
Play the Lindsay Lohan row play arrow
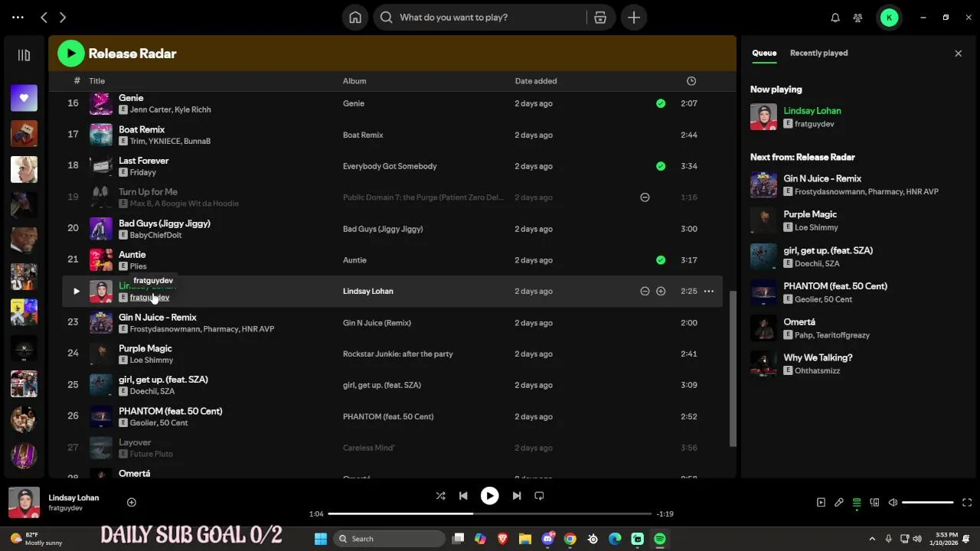coord(76,292)
